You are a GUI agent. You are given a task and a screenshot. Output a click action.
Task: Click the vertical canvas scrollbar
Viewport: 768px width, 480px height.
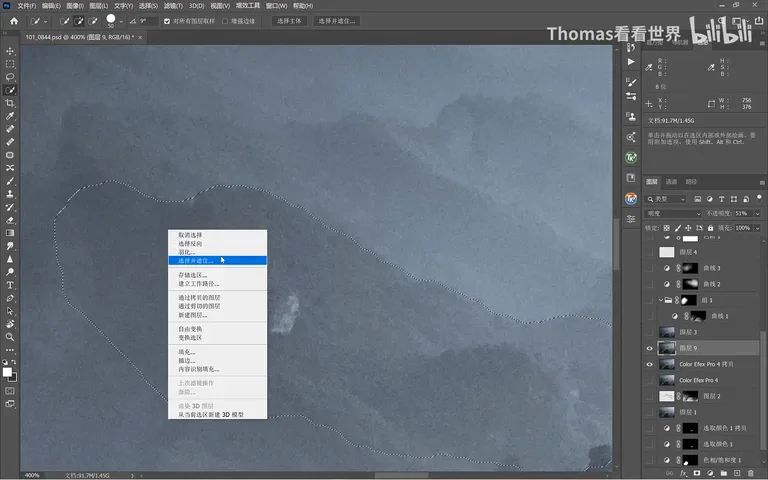pyautogui.click(x=616, y=243)
